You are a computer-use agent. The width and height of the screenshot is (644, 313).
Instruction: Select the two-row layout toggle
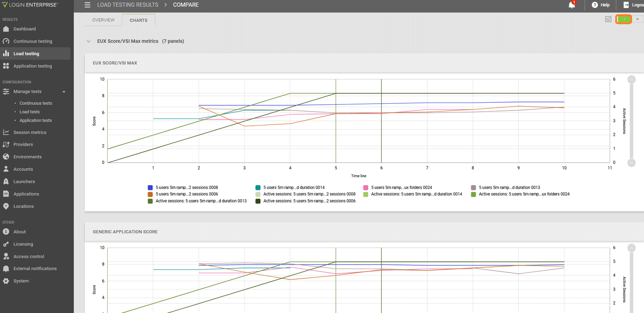coord(638,19)
